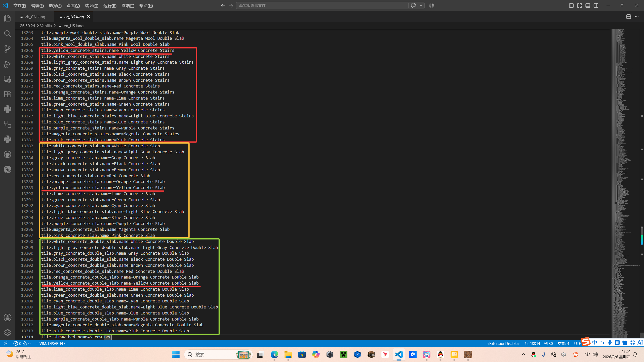Image resolution: width=644 pixels, height=362 pixels.
Task: Toggle the system tray IME 中 indicator
Action: (x=563, y=354)
